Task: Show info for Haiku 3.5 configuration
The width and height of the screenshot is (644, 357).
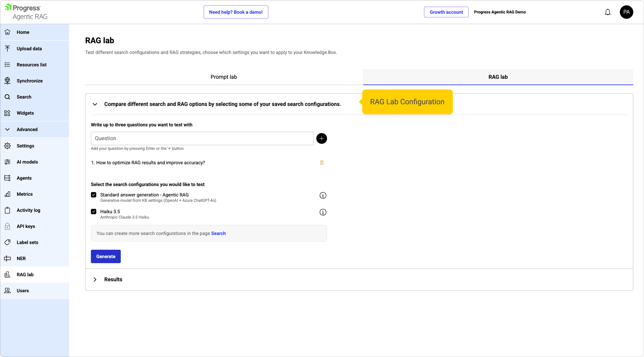Action: point(323,212)
